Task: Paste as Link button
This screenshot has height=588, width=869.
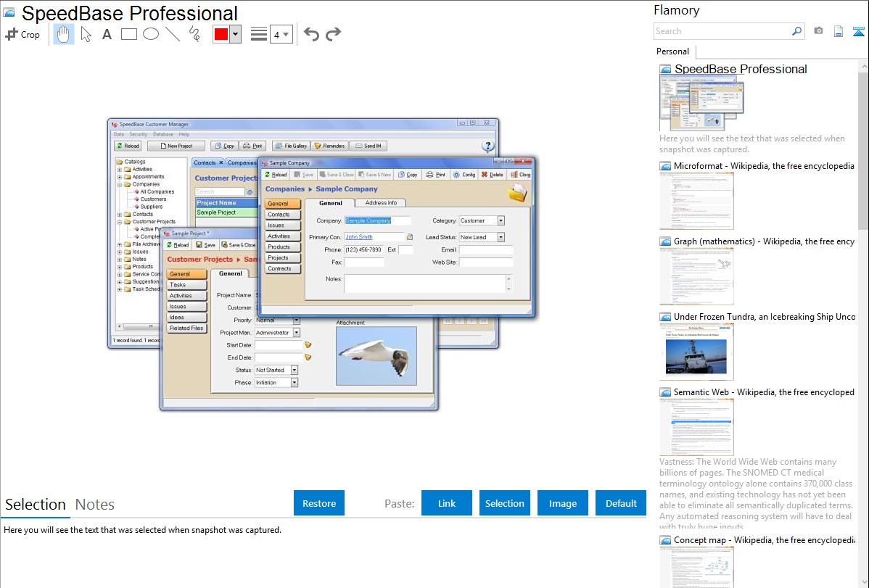Action: (447, 503)
